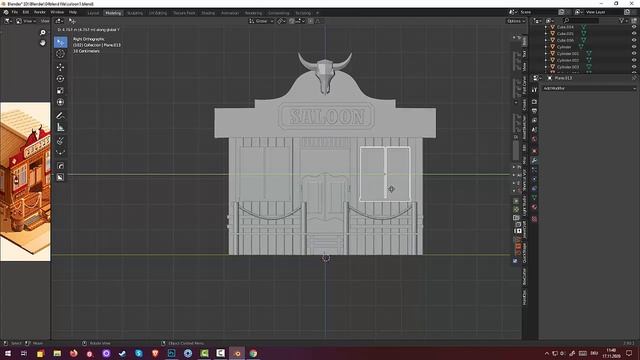Image resolution: width=640 pixels, height=360 pixels.
Task: Select the 3D Cursor tool
Action: (60, 53)
